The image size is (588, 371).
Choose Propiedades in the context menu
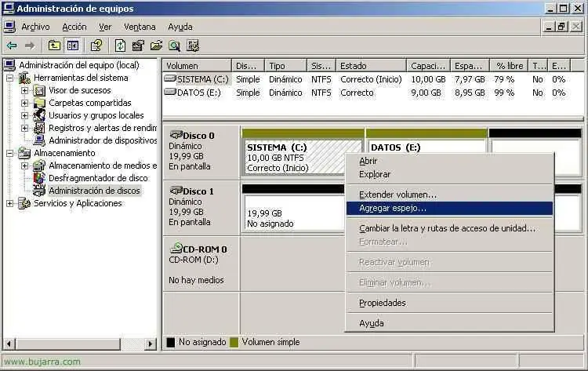coord(449,303)
